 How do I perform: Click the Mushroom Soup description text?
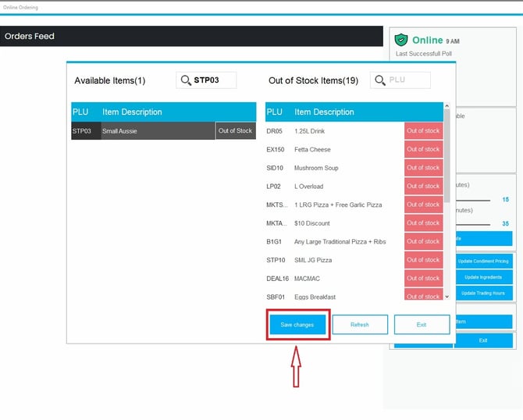pos(316,168)
